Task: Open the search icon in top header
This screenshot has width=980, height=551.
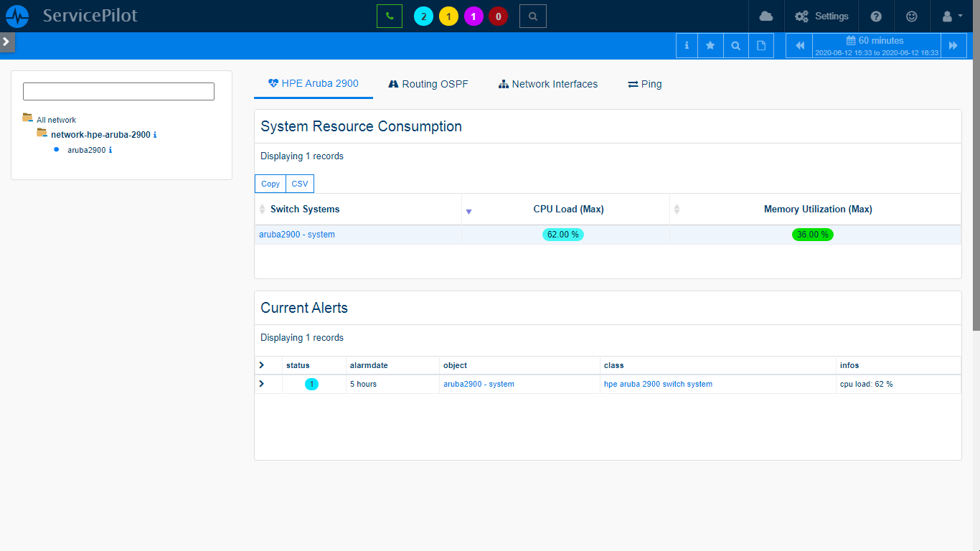Action: click(x=532, y=17)
